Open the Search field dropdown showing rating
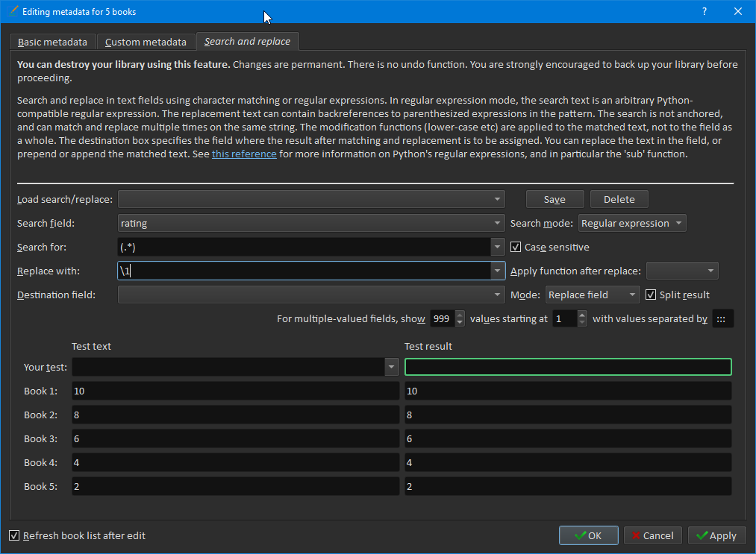 click(x=311, y=223)
